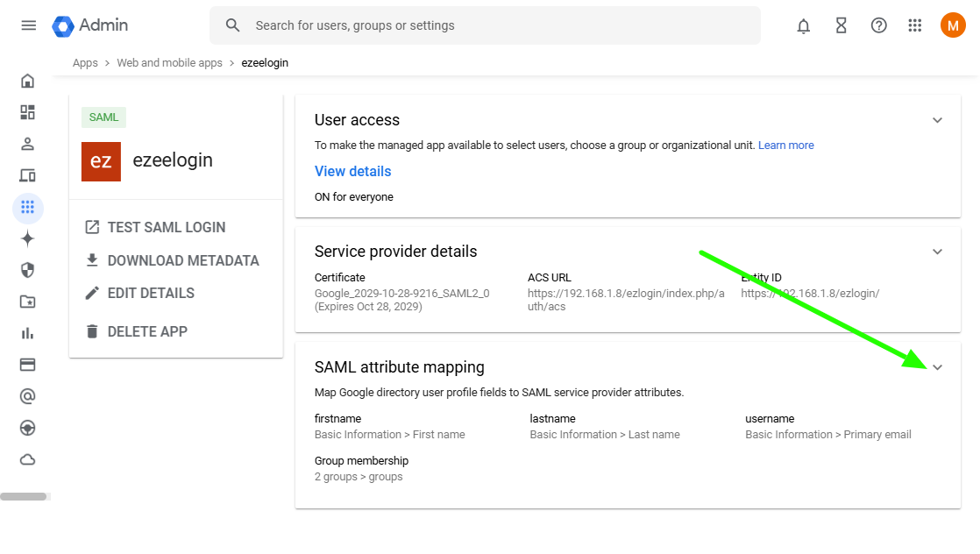Open the starred folder sidebar icon
980x554 pixels.
pos(27,302)
